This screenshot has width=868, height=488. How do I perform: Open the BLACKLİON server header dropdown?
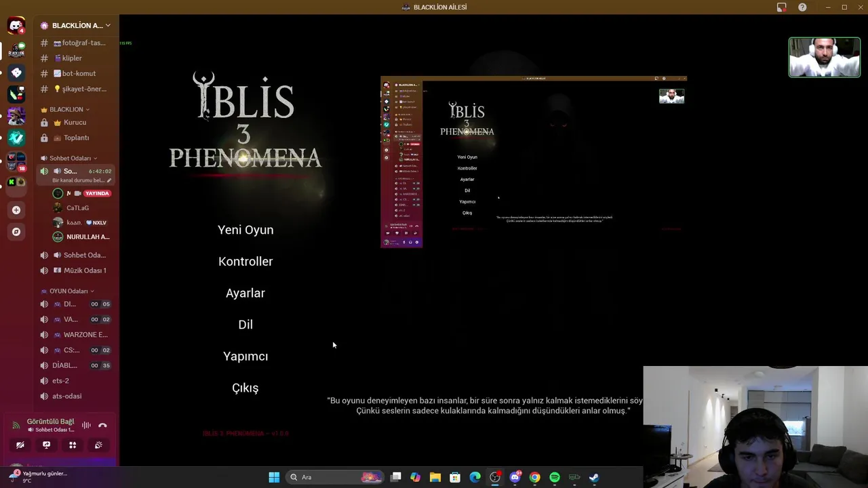click(76, 25)
